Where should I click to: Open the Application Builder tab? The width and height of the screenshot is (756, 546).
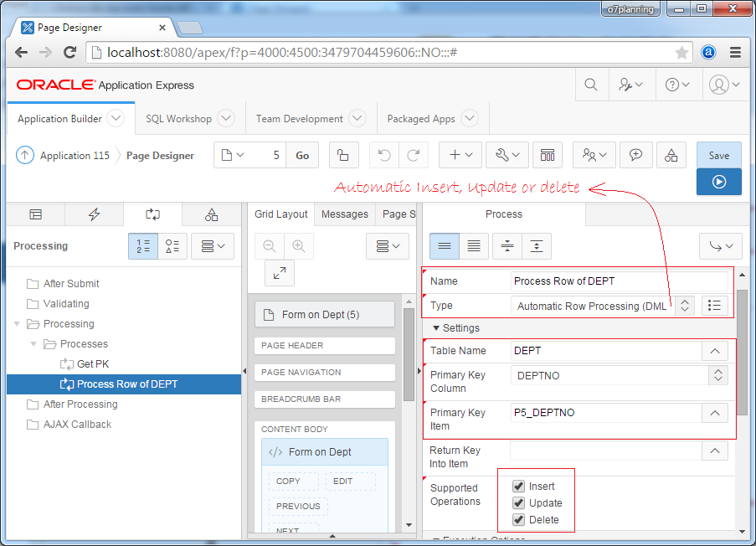pyautogui.click(x=59, y=119)
